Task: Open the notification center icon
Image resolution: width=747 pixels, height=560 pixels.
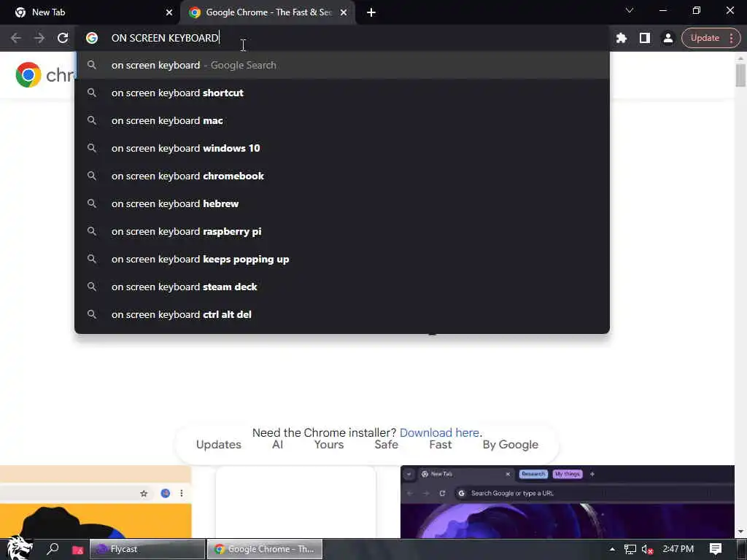Action: click(716, 549)
